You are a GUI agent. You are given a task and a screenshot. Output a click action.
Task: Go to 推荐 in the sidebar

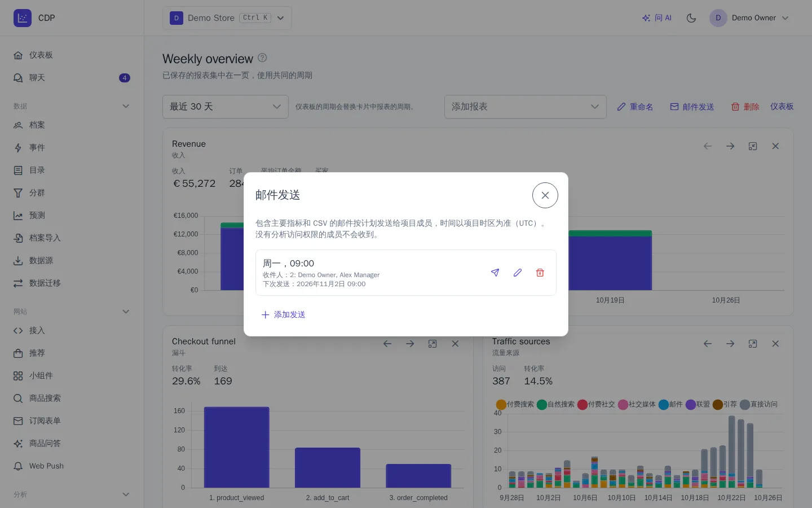point(72,353)
